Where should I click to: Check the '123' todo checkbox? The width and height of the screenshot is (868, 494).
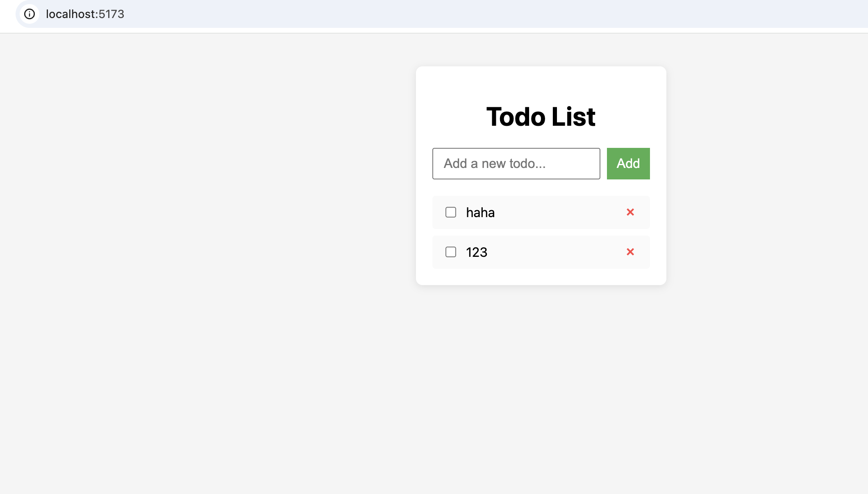tap(451, 252)
